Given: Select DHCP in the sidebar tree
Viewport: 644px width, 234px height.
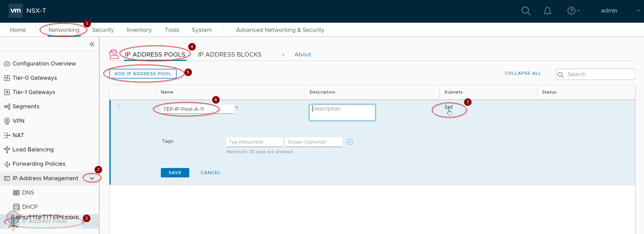Looking at the screenshot, I should tap(30, 207).
